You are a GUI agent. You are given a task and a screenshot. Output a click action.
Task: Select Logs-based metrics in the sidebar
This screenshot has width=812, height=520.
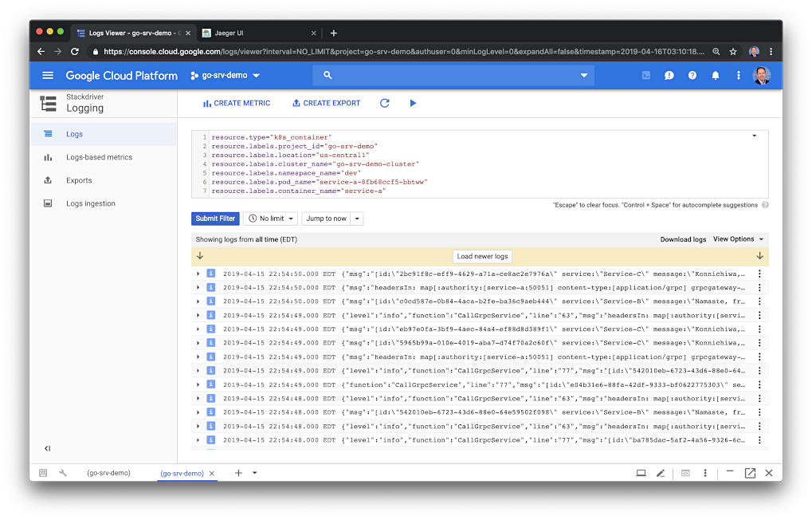[x=99, y=158]
